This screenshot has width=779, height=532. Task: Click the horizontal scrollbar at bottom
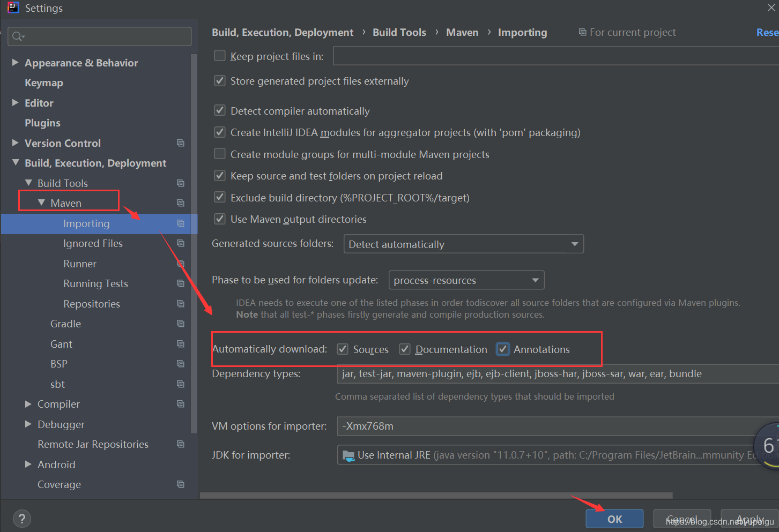tap(436, 496)
